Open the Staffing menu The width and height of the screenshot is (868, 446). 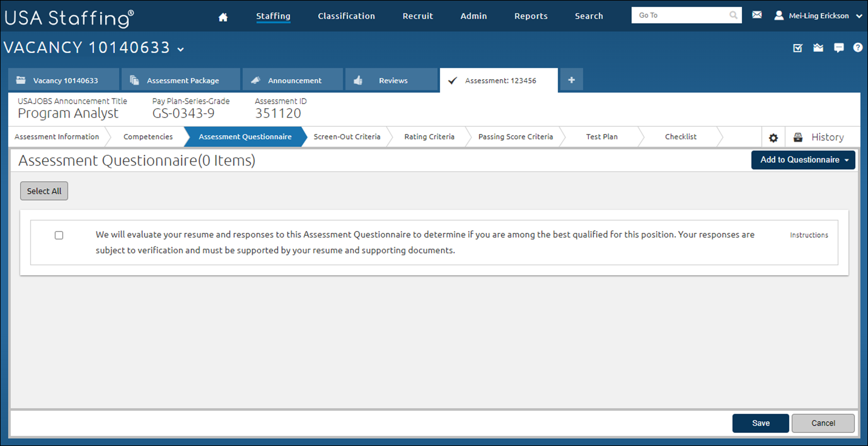(x=273, y=16)
